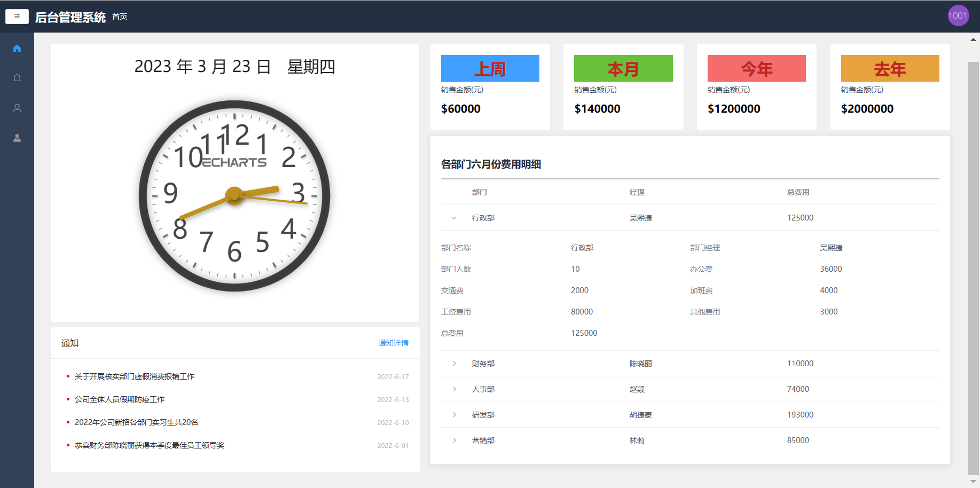Click the 加班费 value 4000
The image size is (980, 488).
coord(829,290)
